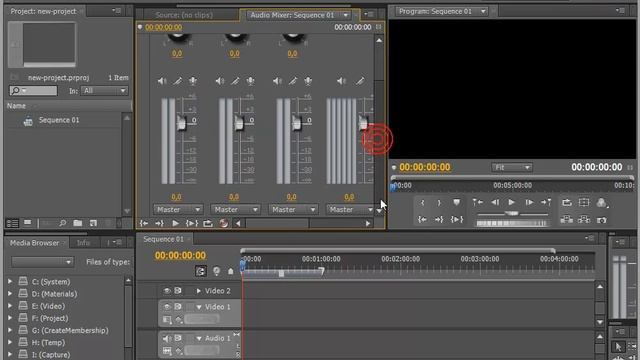Image resolution: width=640 pixels, height=360 pixels.
Task: Open the Fit zoom level dropdown
Action: click(x=511, y=167)
